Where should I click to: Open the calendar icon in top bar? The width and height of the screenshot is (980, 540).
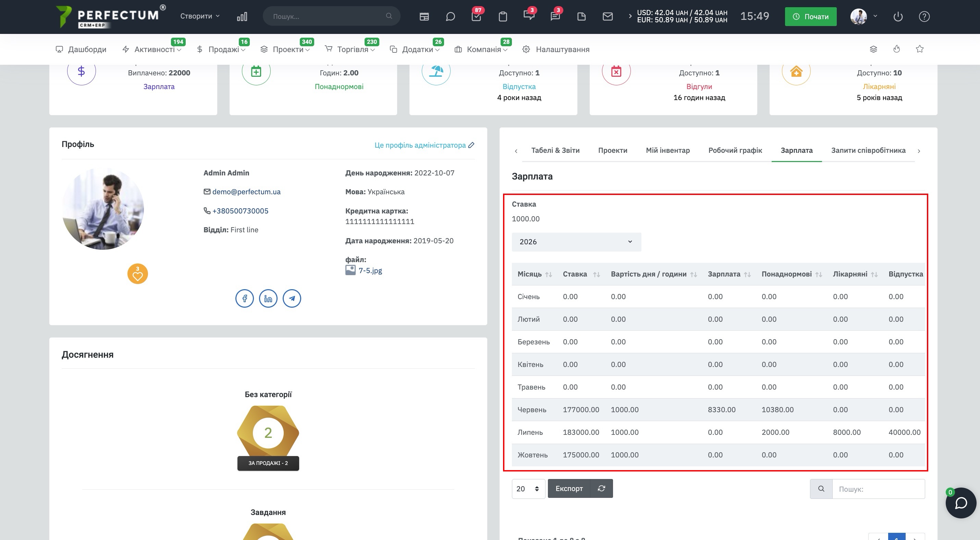tap(424, 16)
